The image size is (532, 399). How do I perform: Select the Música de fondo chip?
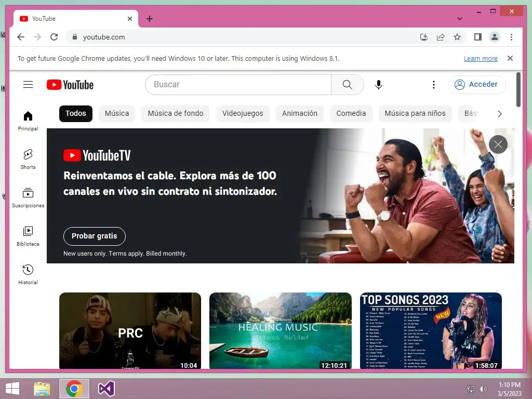[x=176, y=113]
